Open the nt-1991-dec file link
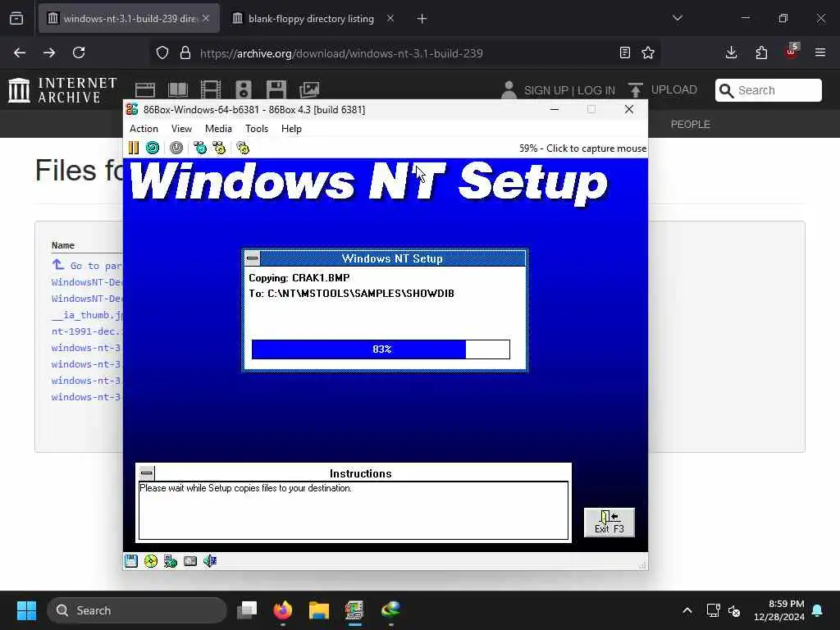The image size is (840, 630). click(87, 331)
